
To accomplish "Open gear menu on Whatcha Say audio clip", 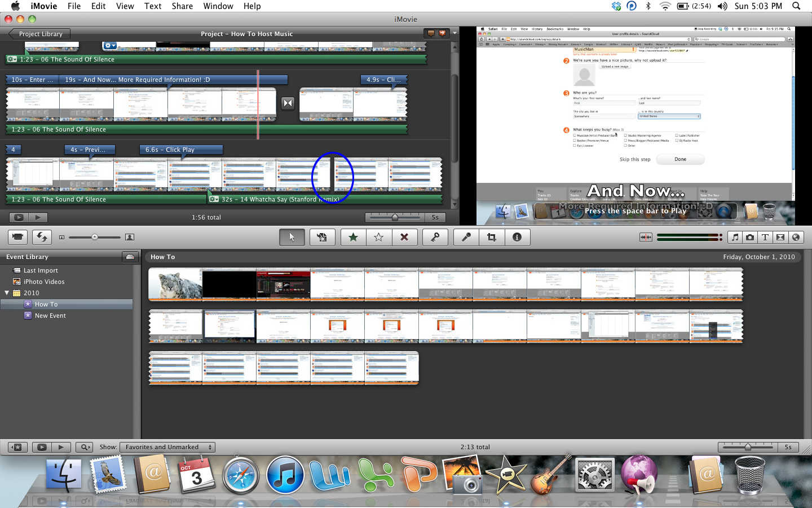I will (x=214, y=199).
